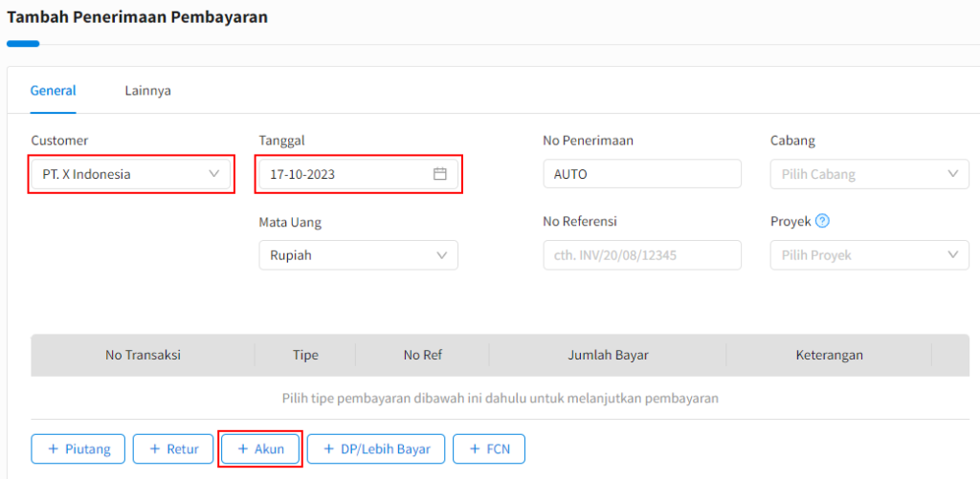This screenshot has width=980, height=479.
Task: Click the Tambah Penerimaan Pembayaran title
Action: (x=137, y=17)
